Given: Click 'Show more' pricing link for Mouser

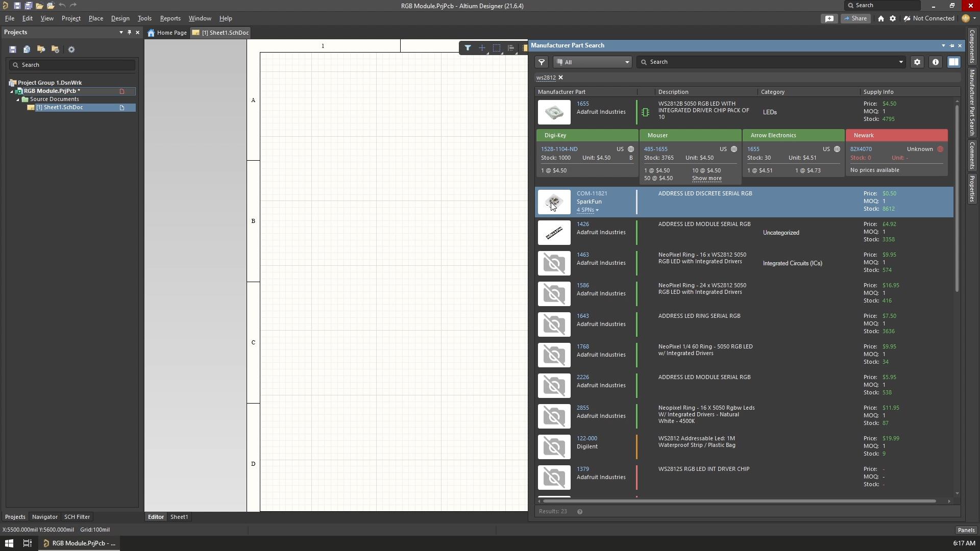Looking at the screenshot, I should click(x=707, y=178).
